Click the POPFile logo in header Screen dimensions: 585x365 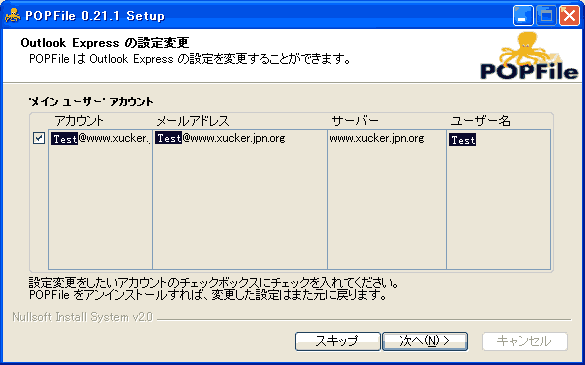529,56
